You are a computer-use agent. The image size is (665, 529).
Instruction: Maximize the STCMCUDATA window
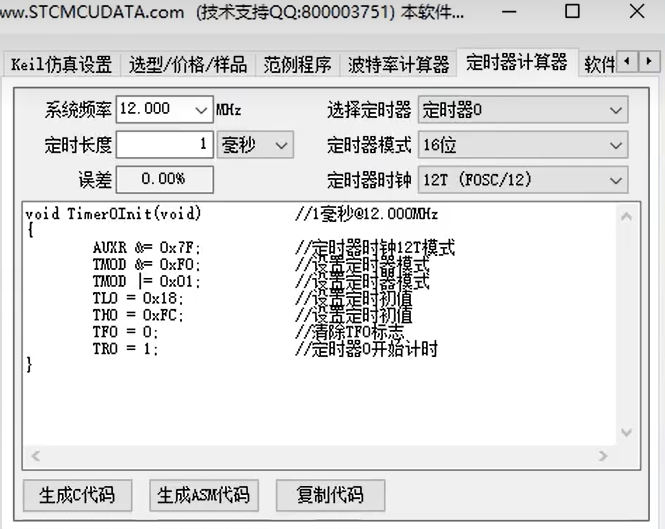[572, 13]
